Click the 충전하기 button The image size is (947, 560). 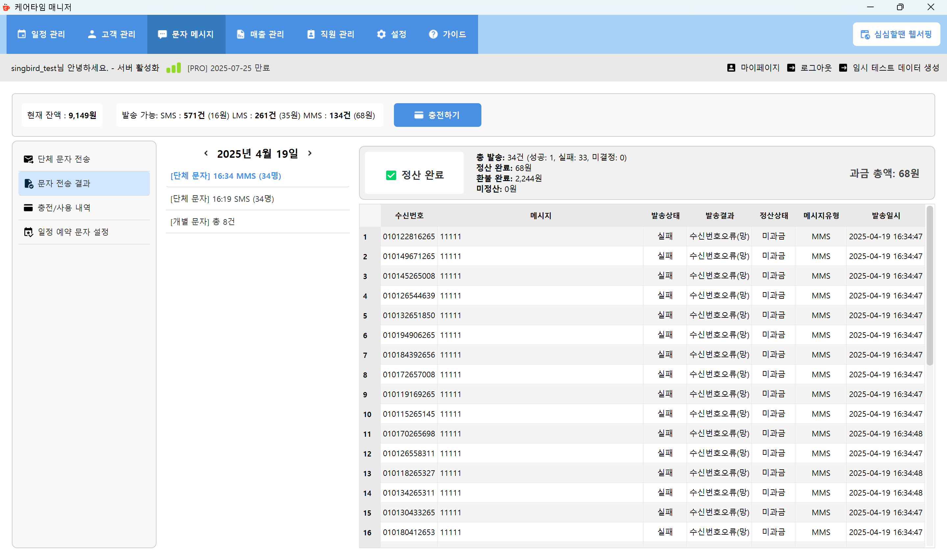click(x=437, y=115)
